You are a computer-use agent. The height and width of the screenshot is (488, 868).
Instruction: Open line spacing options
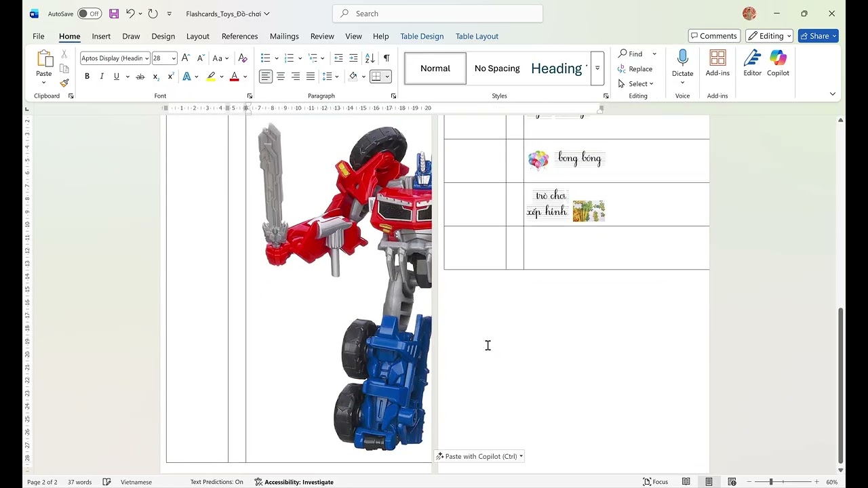point(330,77)
